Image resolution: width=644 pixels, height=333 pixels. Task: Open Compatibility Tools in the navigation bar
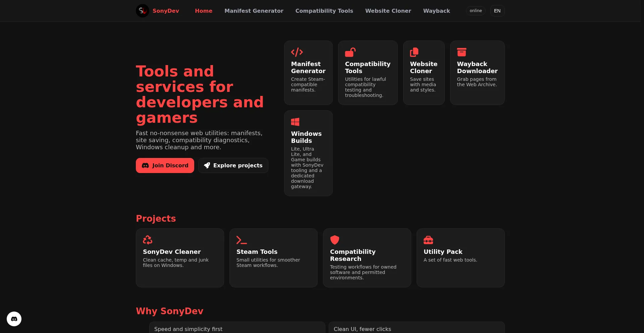[324, 11]
